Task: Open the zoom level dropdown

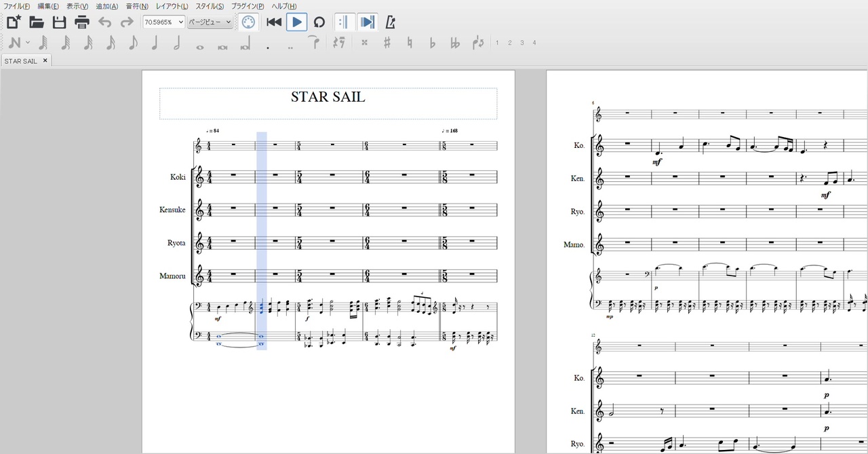Action: pos(163,22)
